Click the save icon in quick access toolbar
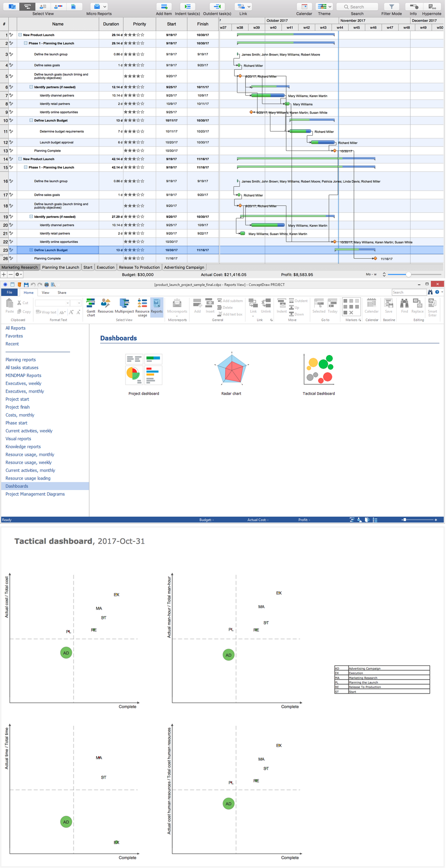Viewport: 446px width, 868px height. coord(26,285)
